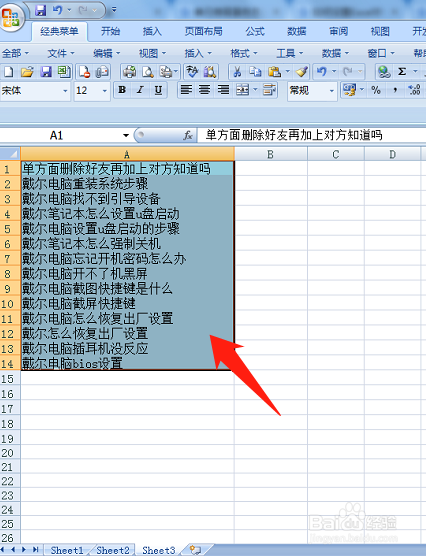
Task: Click the Percent Style icon
Action: tap(376, 90)
